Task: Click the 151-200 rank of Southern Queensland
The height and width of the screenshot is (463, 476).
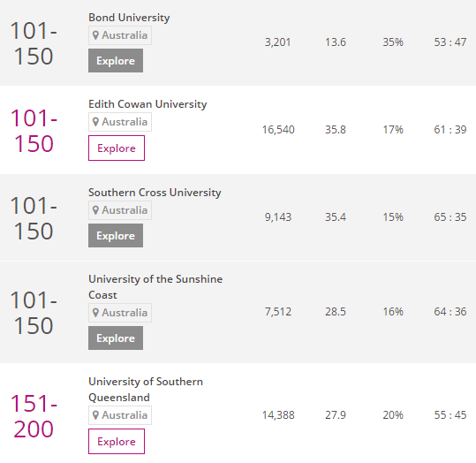Action: [x=34, y=416]
